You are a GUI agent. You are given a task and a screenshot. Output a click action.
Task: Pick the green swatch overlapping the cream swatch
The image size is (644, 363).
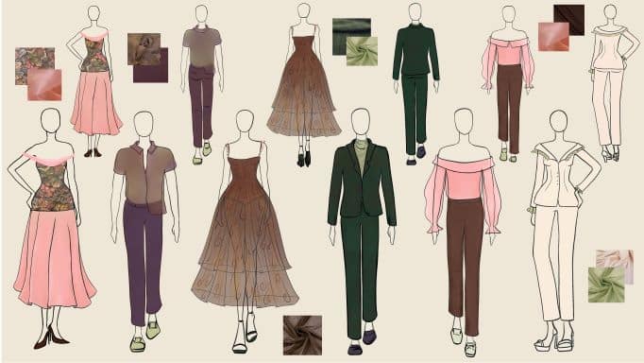click(606, 285)
